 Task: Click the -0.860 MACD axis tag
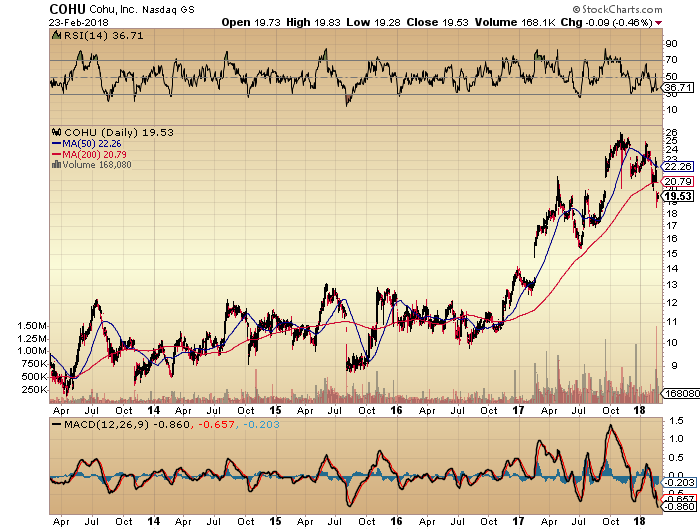pos(679,506)
